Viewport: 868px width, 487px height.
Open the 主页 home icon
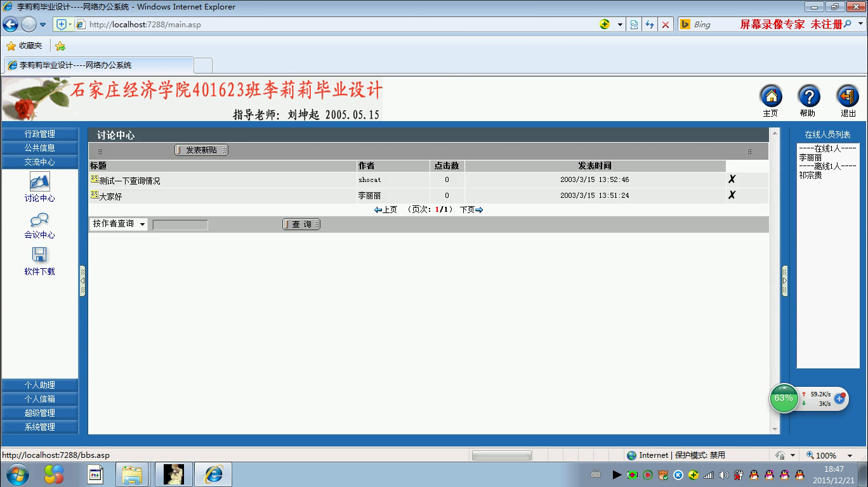point(771,97)
